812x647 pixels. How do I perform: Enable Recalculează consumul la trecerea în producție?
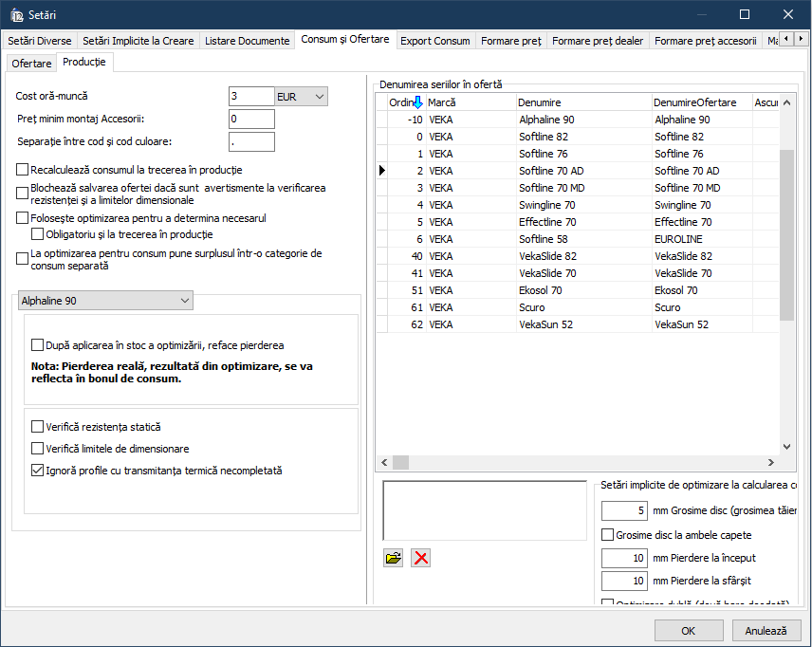[x=23, y=170]
